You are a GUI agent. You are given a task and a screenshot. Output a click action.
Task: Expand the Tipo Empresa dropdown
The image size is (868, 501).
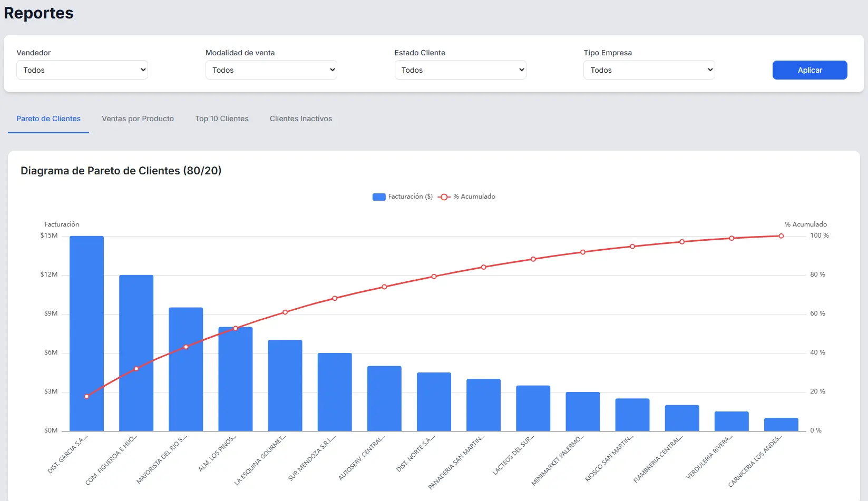[649, 70]
